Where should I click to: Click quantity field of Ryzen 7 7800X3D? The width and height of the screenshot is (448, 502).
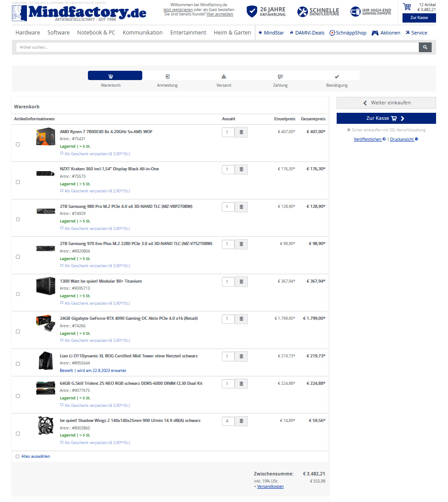[x=228, y=132]
